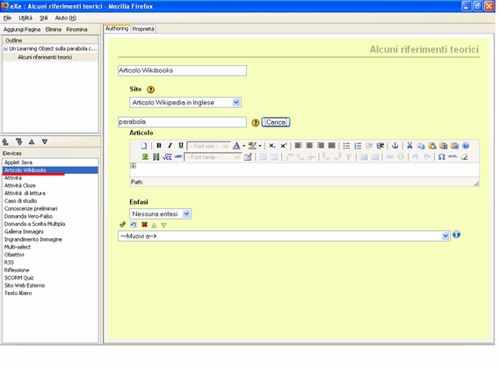Insert anchor in article
The width and height of the screenshot is (500, 370).
(x=395, y=146)
